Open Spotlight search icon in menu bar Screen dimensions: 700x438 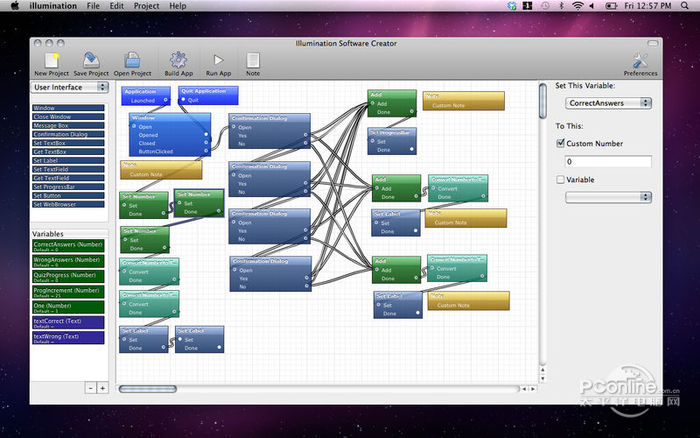(685, 6)
